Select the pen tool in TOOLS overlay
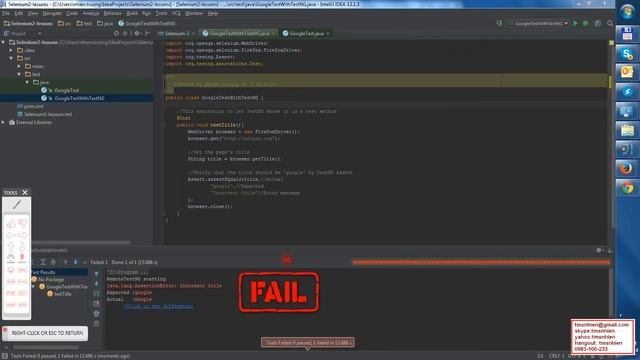This screenshot has height=360, width=640. pos(17,204)
